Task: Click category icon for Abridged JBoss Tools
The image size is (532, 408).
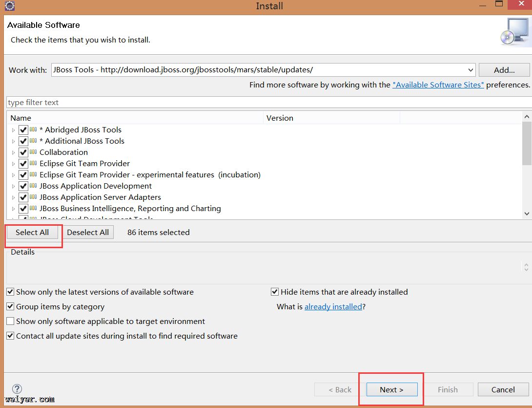Action: pyautogui.click(x=33, y=129)
